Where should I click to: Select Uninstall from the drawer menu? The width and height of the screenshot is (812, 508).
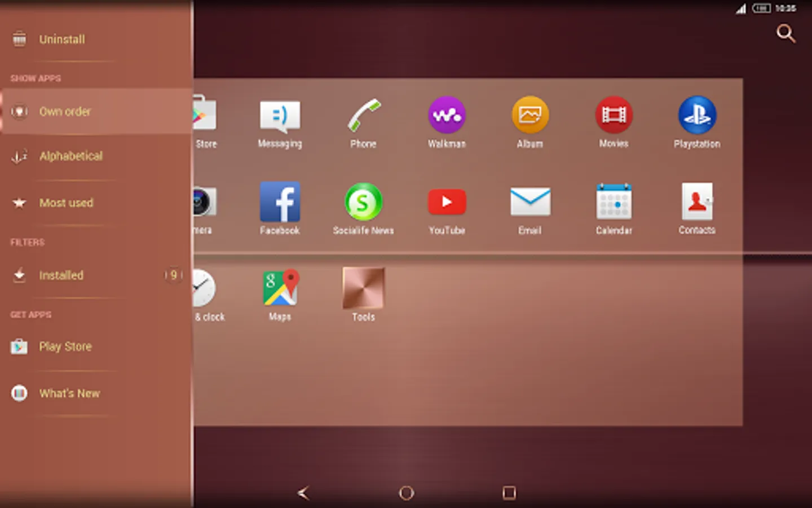[96, 40]
